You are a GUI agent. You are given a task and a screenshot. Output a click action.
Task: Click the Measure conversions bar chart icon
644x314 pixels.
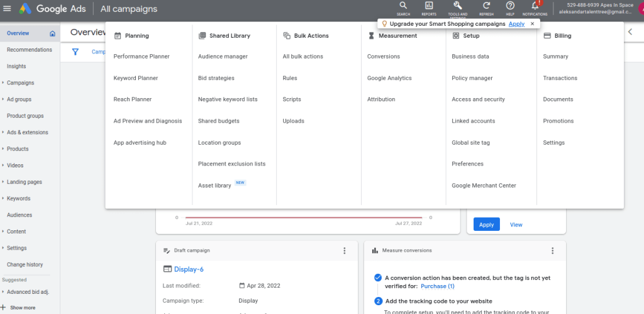click(375, 250)
